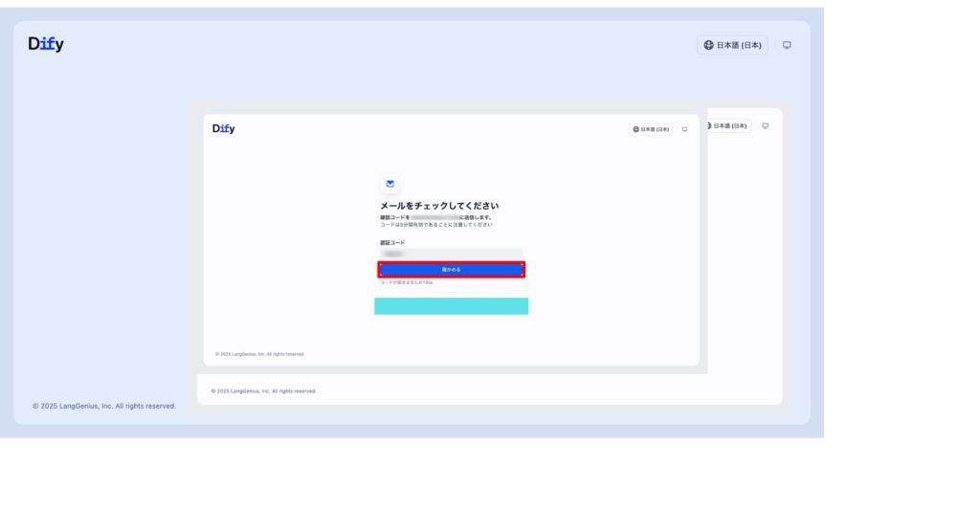The height and width of the screenshot is (513, 980).
Task: Click the copyright footer inside the innermost card
Action: tap(259, 354)
